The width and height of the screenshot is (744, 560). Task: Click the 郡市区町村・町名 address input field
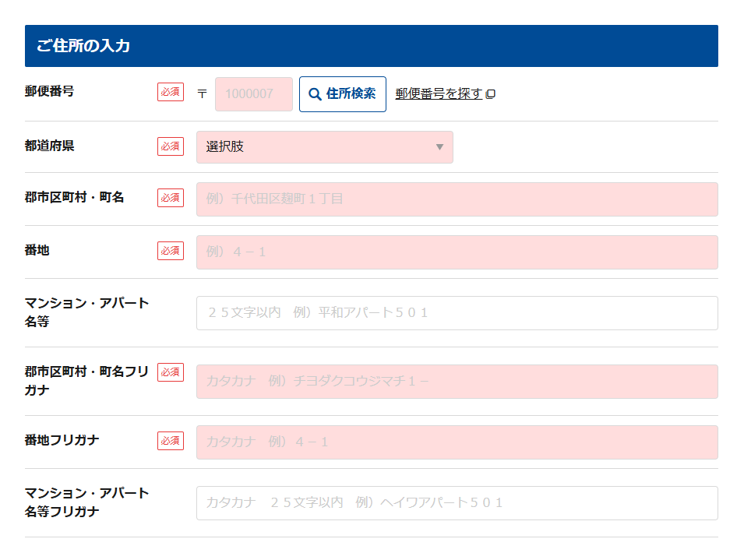coord(457,199)
